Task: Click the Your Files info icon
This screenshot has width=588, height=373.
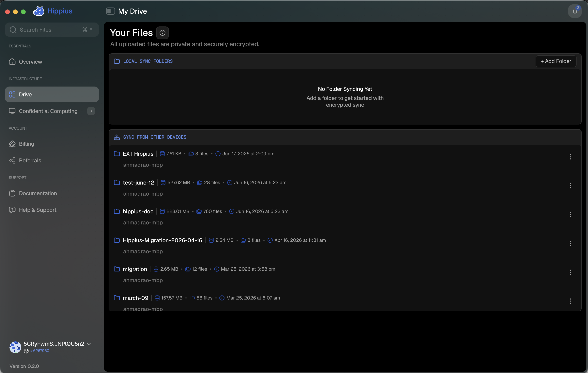Action: point(162,33)
